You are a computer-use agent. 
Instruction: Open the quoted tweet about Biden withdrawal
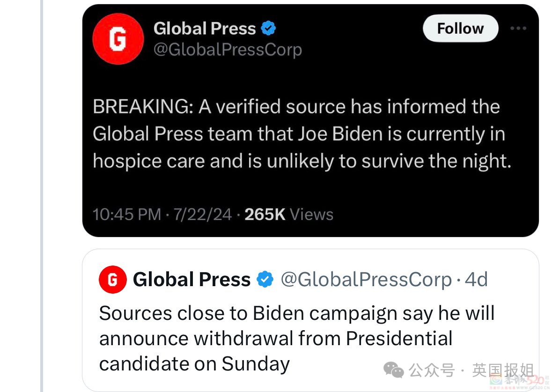[310, 320]
